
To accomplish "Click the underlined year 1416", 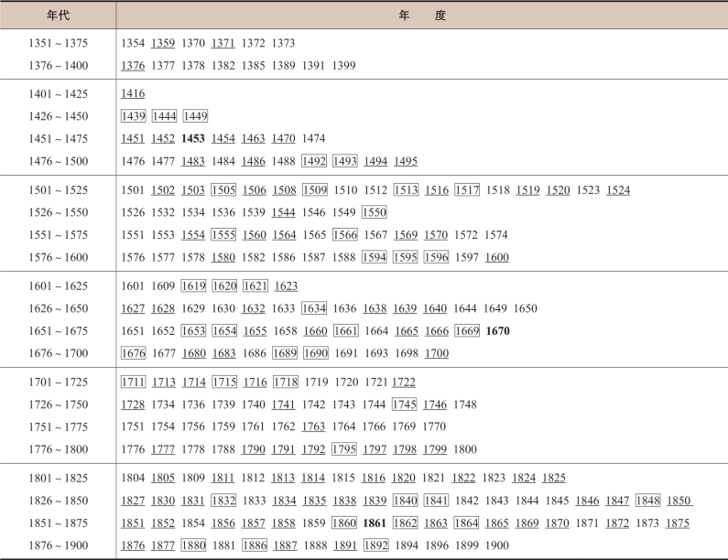I will point(133,94).
